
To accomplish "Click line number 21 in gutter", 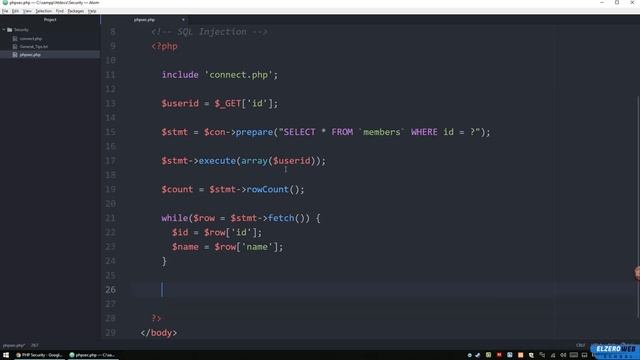I will (x=110, y=218).
